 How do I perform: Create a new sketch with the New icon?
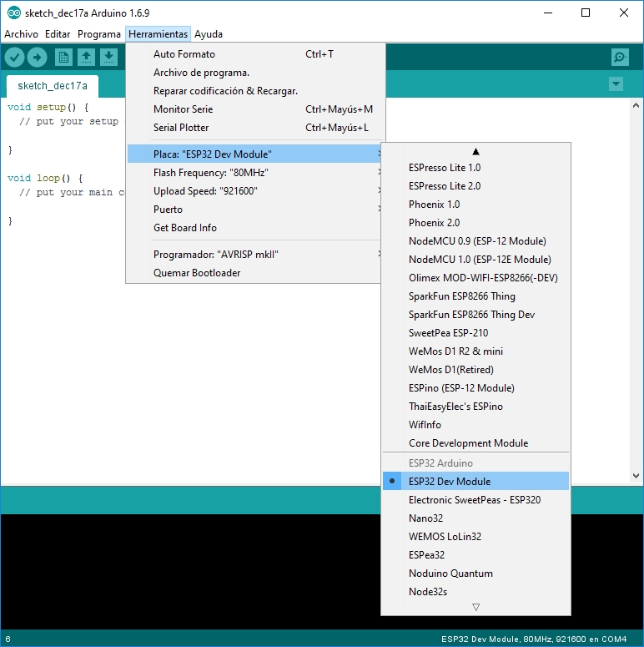63,58
